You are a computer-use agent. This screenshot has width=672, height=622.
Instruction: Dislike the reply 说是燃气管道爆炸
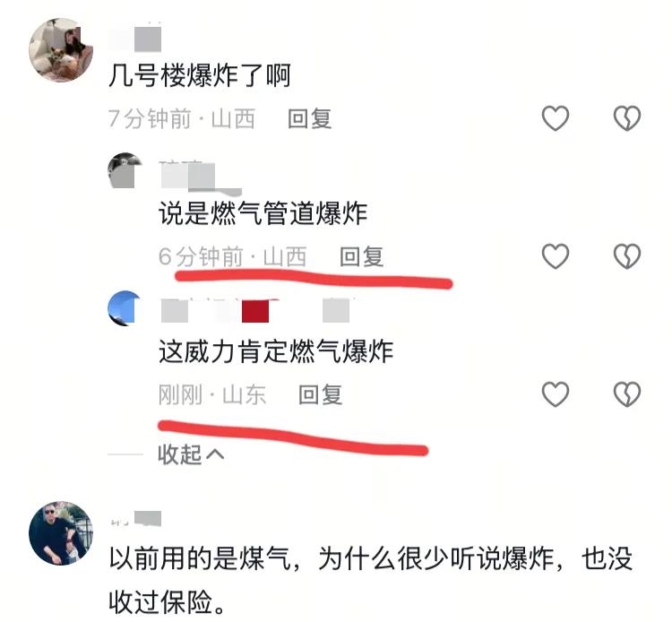pos(626,256)
